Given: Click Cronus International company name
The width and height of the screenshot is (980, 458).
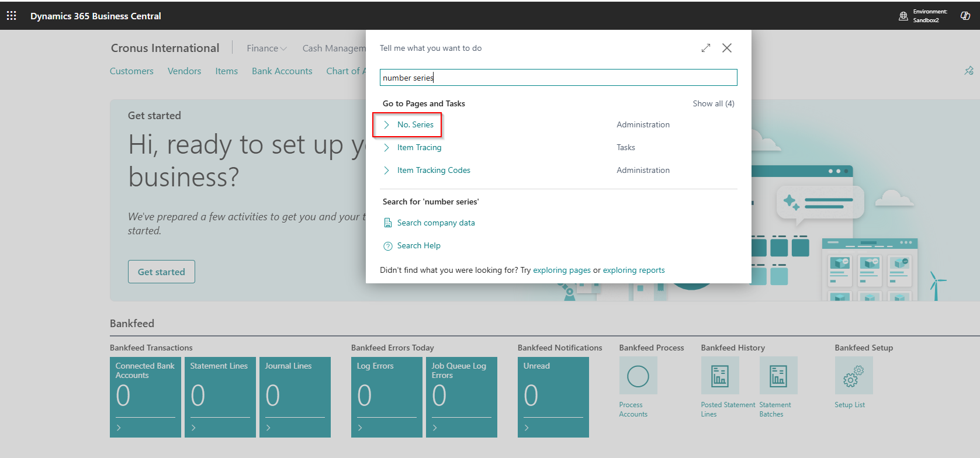Looking at the screenshot, I should (x=165, y=48).
